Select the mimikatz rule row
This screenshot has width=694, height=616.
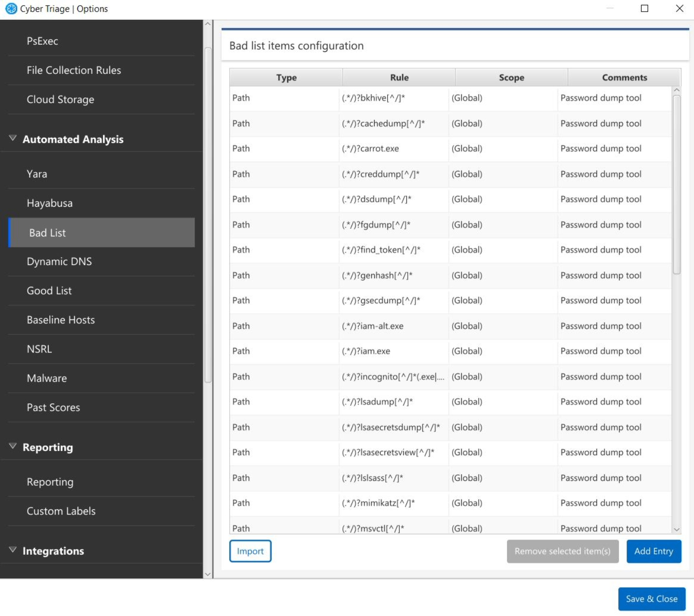(378, 503)
